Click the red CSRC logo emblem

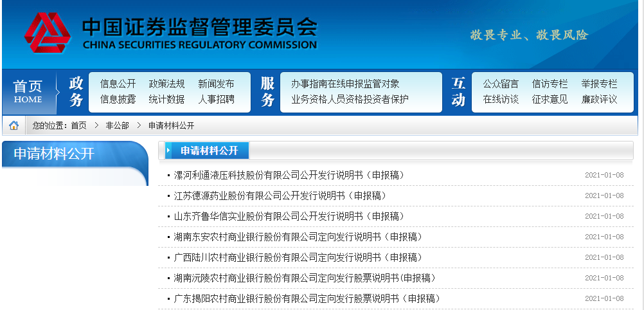point(47,32)
